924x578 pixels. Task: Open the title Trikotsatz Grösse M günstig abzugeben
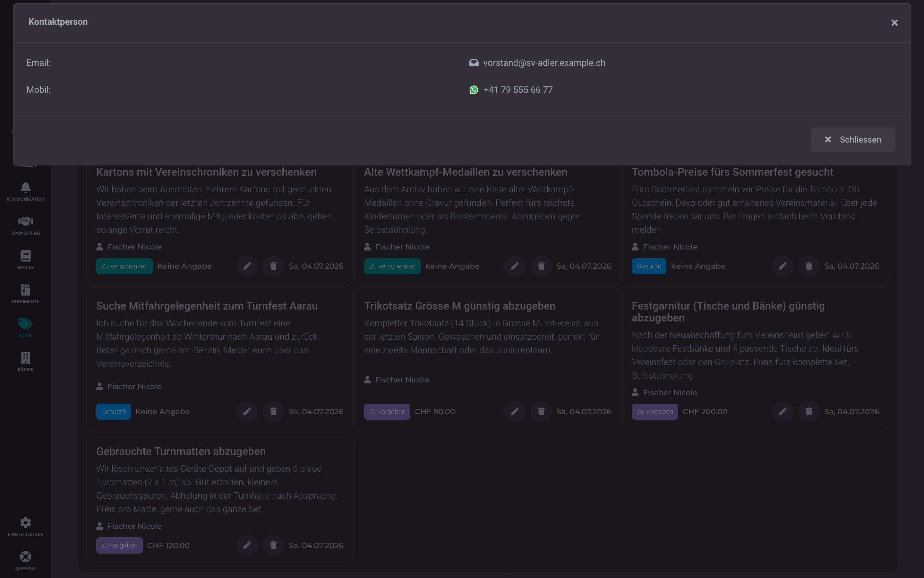click(x=459, y=306)
